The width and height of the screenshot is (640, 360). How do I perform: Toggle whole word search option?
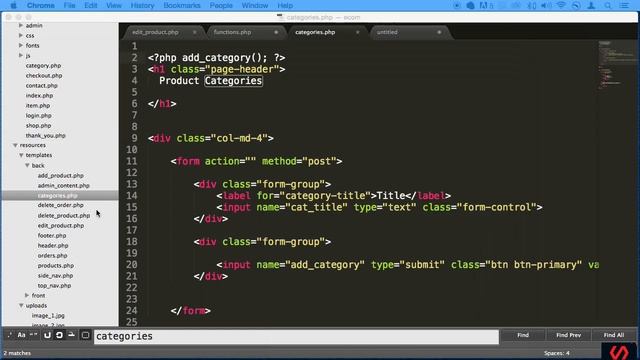tap(33, 336)
